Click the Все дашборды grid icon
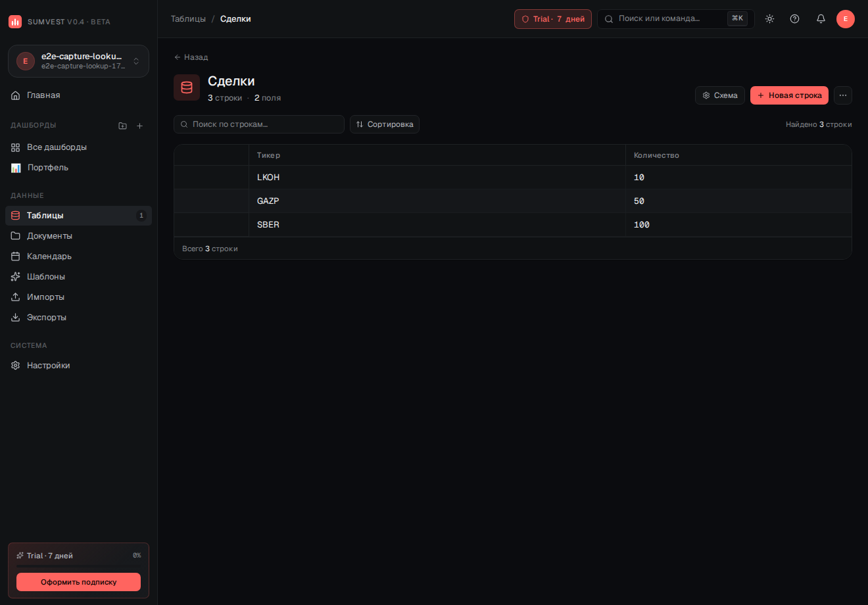 16,147
